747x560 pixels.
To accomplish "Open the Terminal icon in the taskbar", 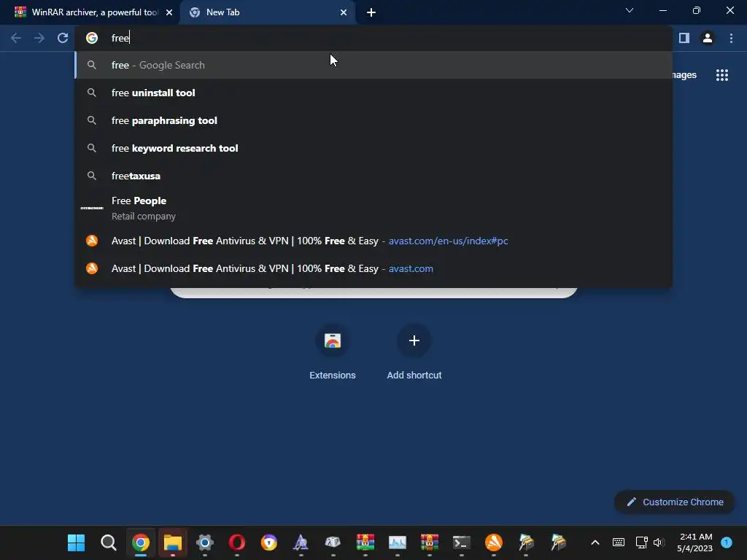I will tap(461, 542).
